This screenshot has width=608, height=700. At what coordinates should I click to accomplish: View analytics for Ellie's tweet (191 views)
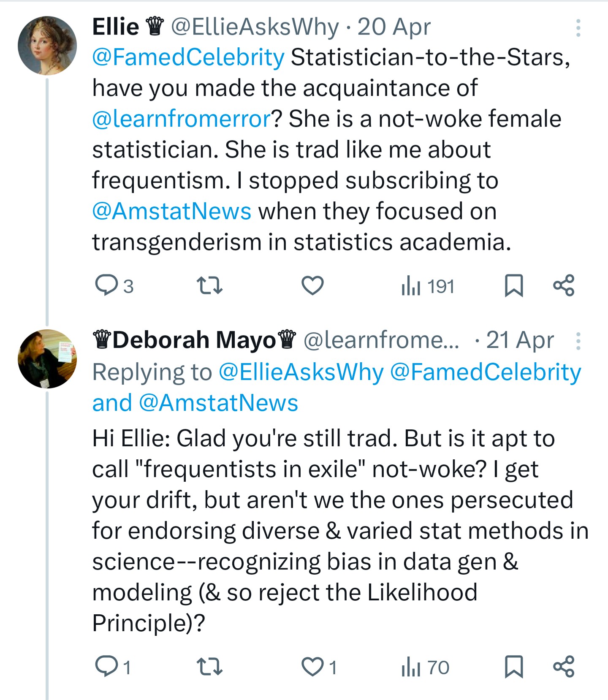(428, 286)
